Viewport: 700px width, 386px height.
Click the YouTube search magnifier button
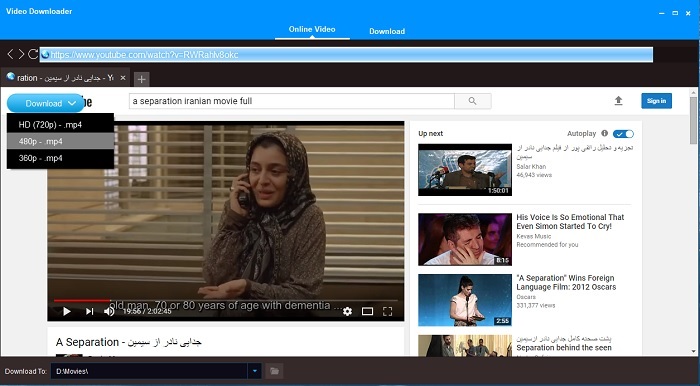pos(472,101)
